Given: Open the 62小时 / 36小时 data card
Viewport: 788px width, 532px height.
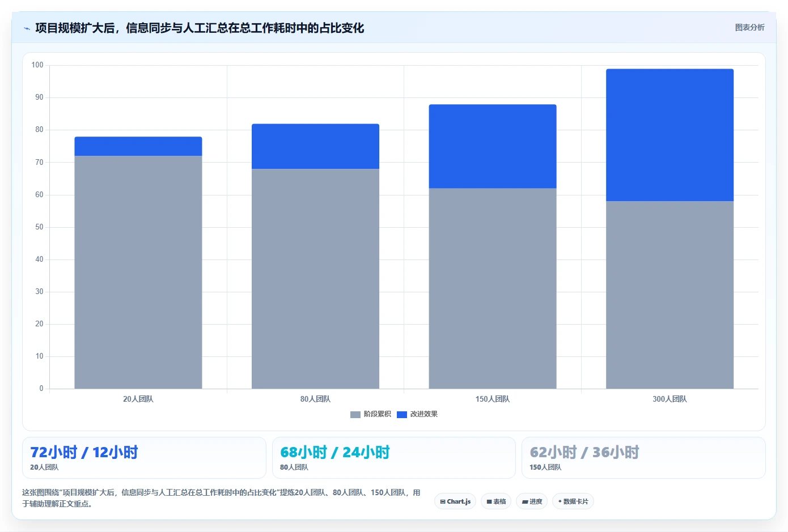Looking at the screenshot, I should point(643,458).
